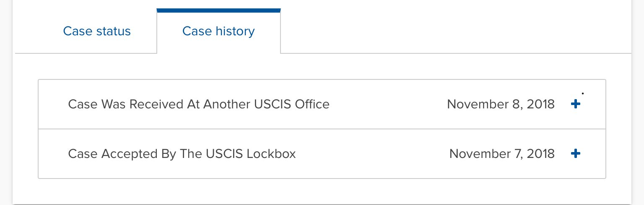This screenshot has width=644, height=205.
Task: Click the word 'status' in the inactive tab
Action: [114, 32]
